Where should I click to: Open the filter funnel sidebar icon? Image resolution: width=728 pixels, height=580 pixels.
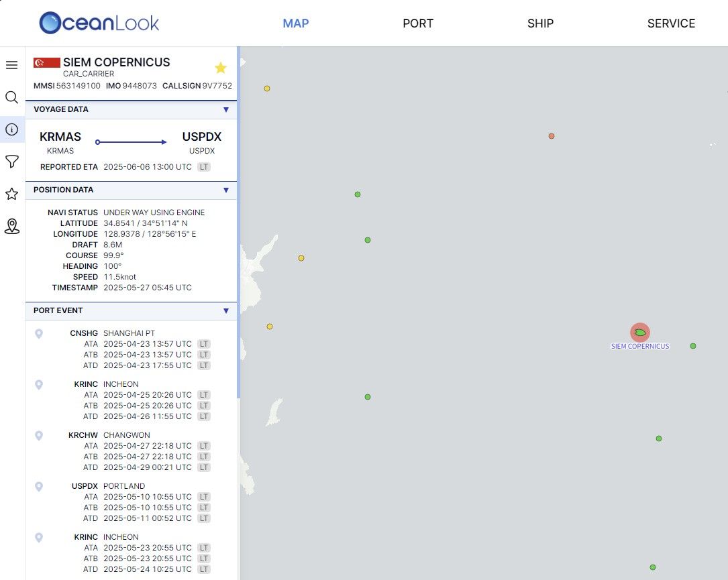[x=11, y=162]
